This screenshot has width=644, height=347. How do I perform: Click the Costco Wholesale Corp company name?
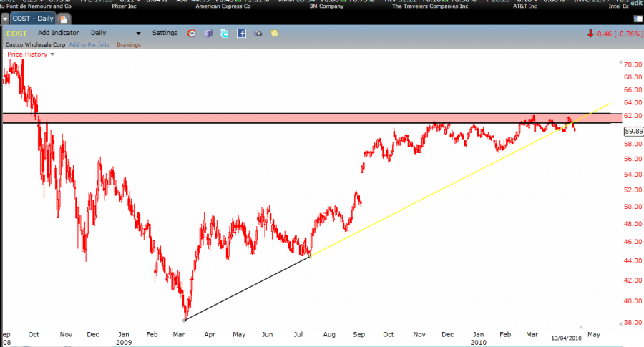click(x=35, y=44)
